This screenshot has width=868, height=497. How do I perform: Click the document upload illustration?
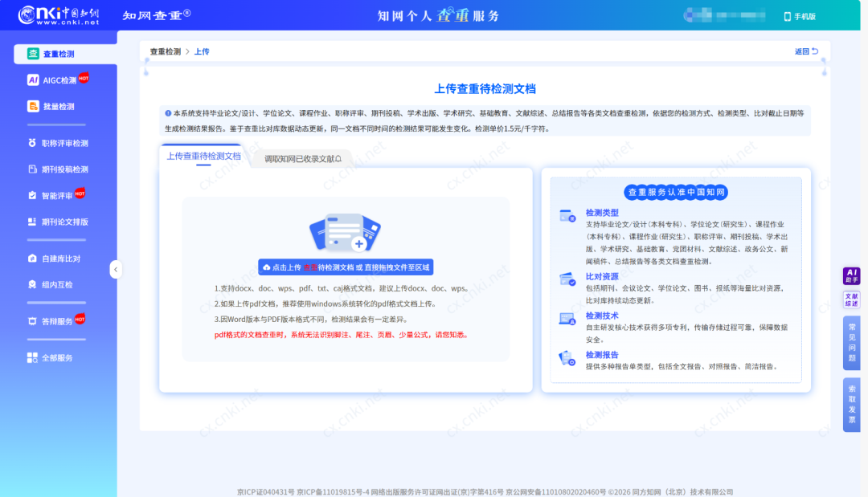345,232
